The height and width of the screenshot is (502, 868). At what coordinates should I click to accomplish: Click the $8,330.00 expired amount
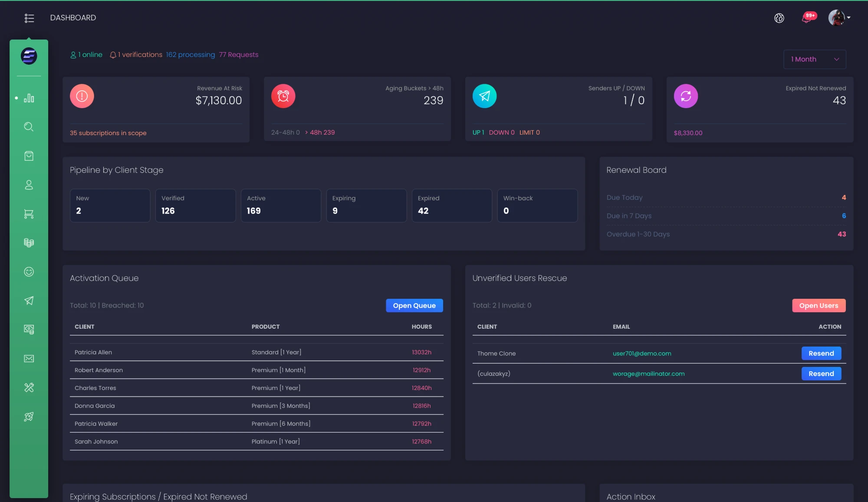pyautogui.click(x=688, y=133)
